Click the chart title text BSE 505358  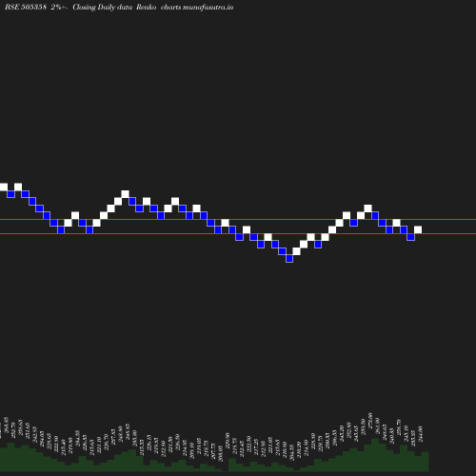(x=26, y=7)
